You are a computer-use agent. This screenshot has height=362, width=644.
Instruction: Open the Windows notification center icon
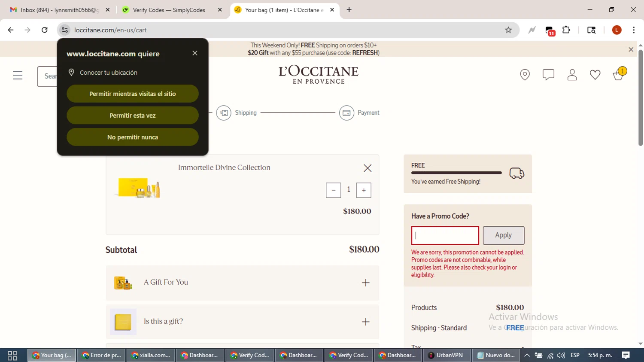coord(626,356)
